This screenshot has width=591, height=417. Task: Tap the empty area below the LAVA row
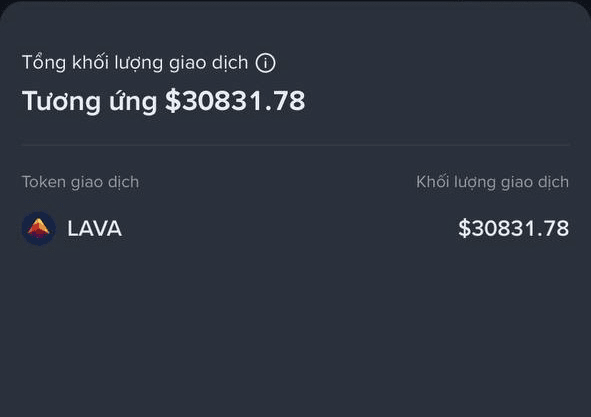pyautogui.click(x=296, y=332)
